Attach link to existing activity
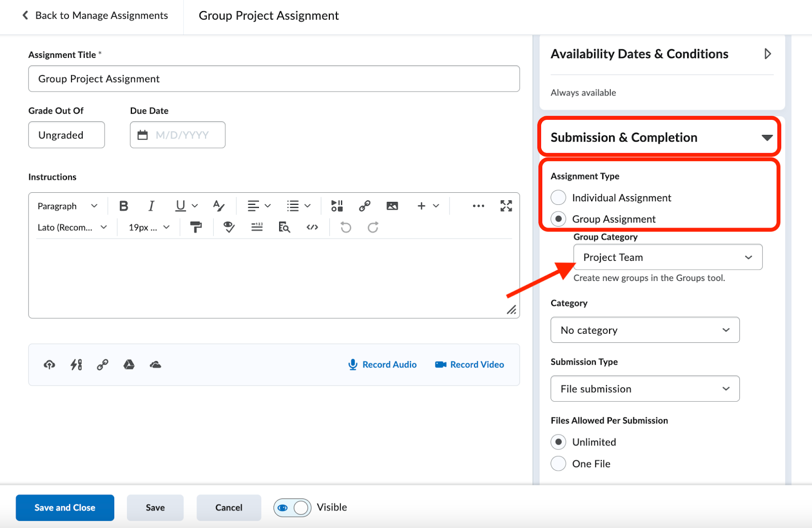The image size is (812, 528). [76, 365]
